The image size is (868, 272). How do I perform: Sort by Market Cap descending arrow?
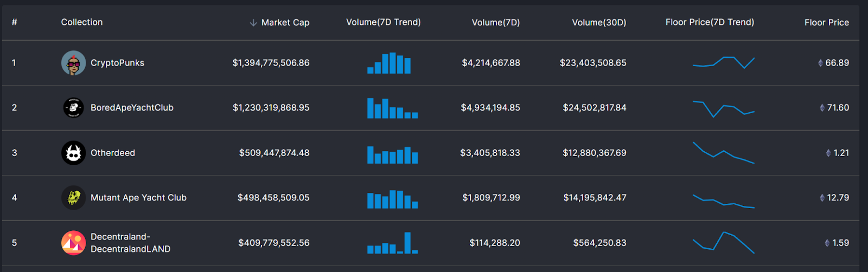[x=253, y=23]
